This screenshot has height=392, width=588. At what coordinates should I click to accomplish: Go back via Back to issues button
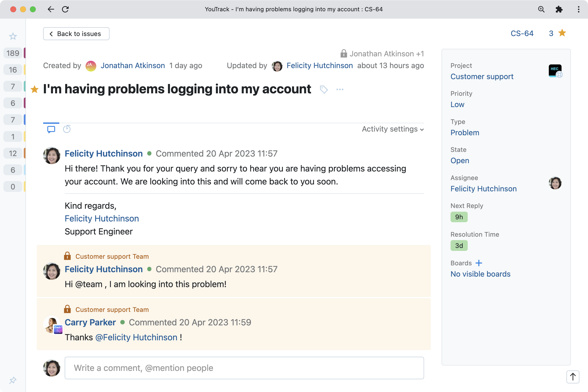click(76, 34)
